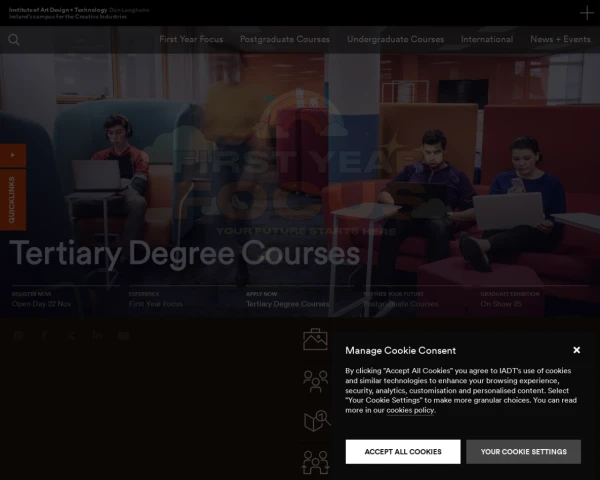Open News + Events menu item
Image resolution: width=600 pixels, height=480 pixels.
pos(560,39)
